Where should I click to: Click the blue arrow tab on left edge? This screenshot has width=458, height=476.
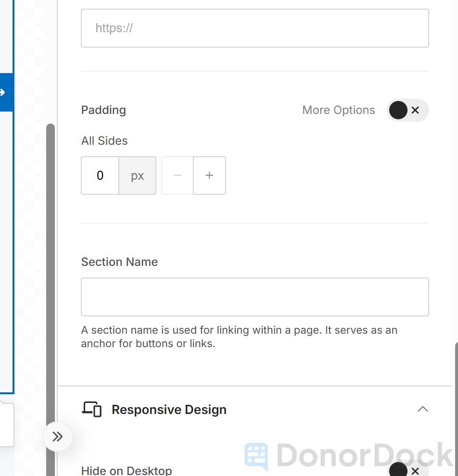point(5,92)
